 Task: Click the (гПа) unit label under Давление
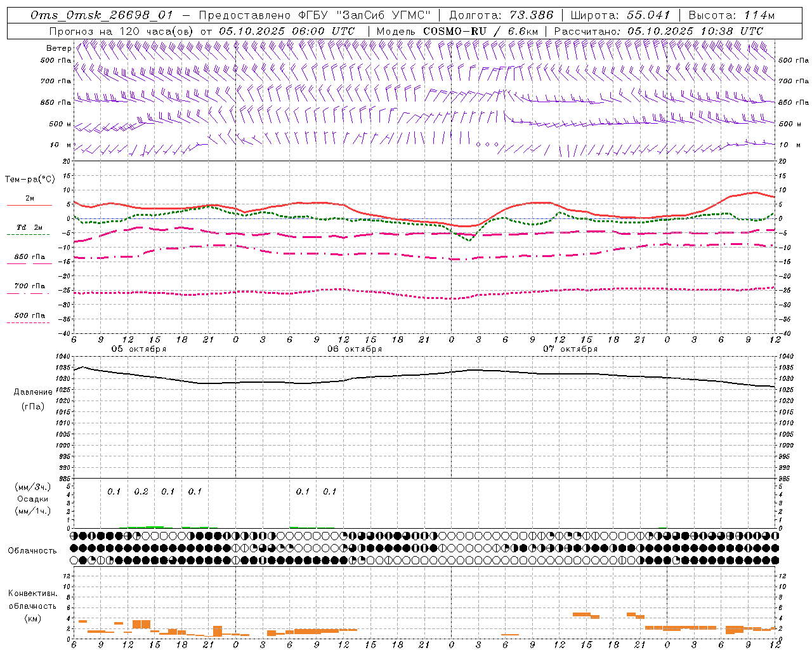(33, 406)
